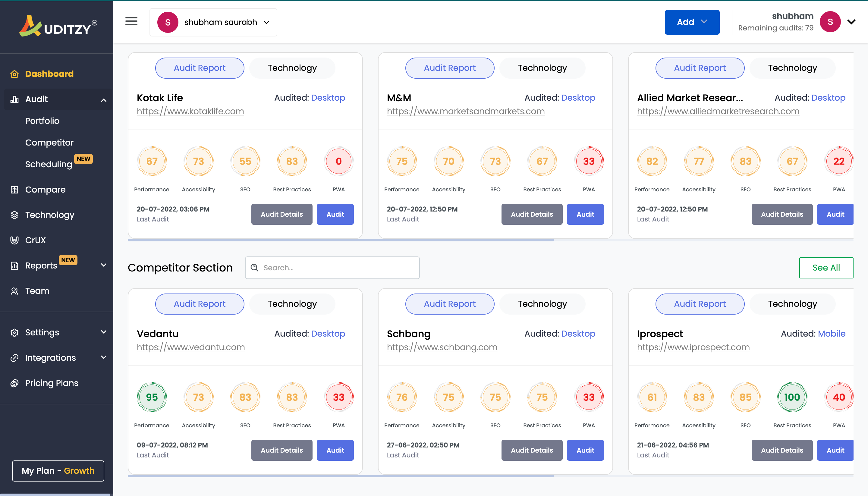Switch Vedantu card to Technology view
This screenshot has width=868, height=496.
click(x=292, y=303)
